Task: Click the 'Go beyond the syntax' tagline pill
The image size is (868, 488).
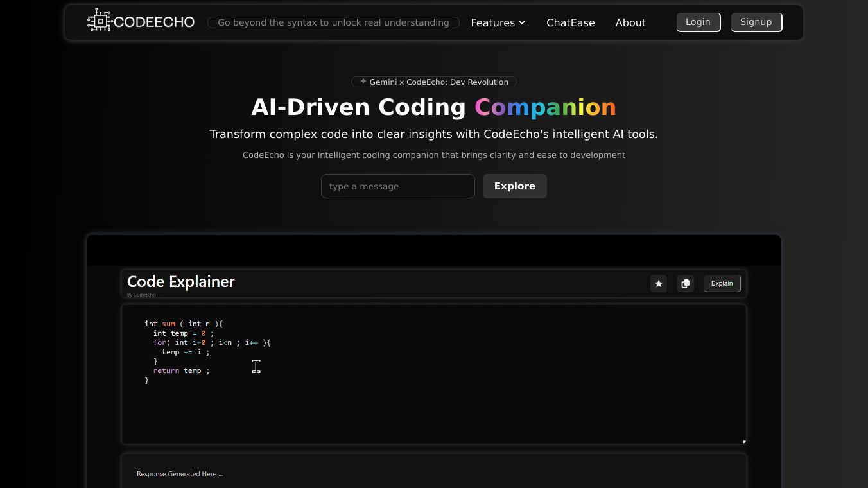Action: click(333, 22)
